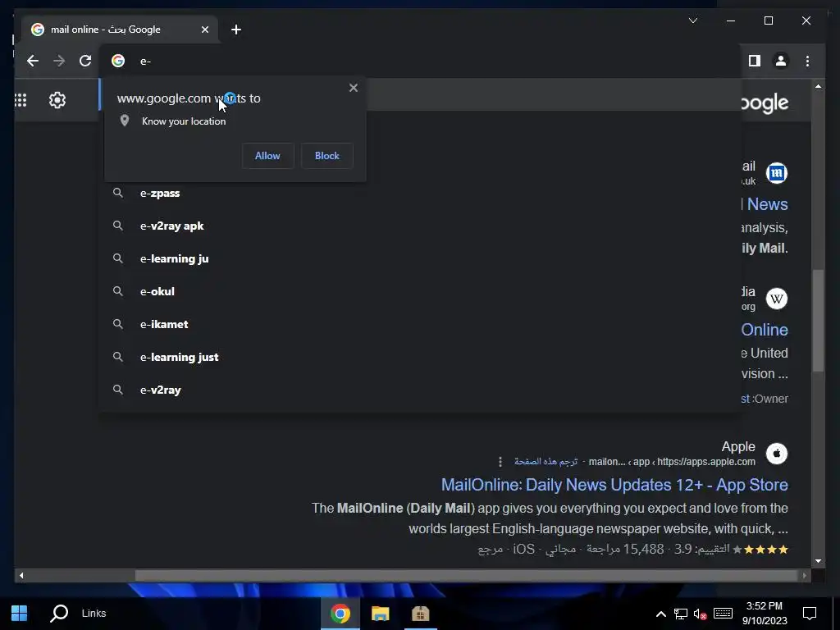Click the Chrome taskbar icon
Viewport: 840px width, 630px height.
340,614
